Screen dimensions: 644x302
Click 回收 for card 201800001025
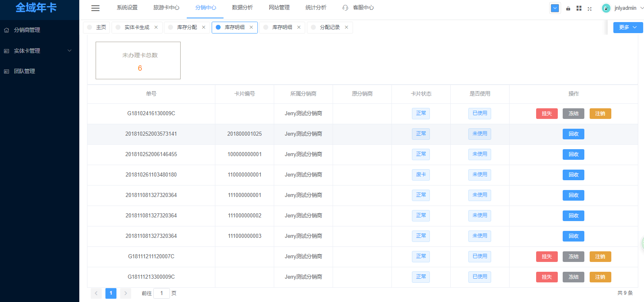tap(573, 134)
